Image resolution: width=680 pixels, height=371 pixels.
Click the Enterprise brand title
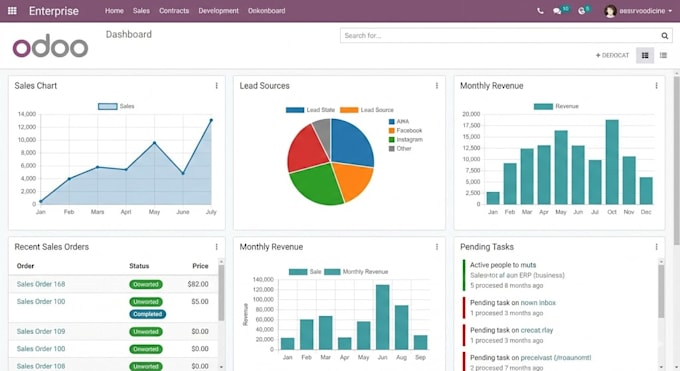tap(54, 11)
